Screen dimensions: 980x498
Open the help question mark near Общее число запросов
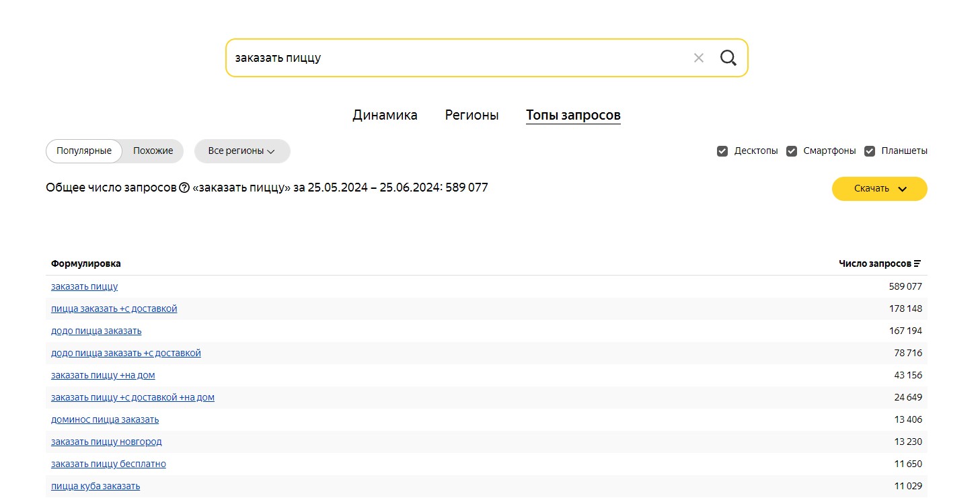pos(184,188)
